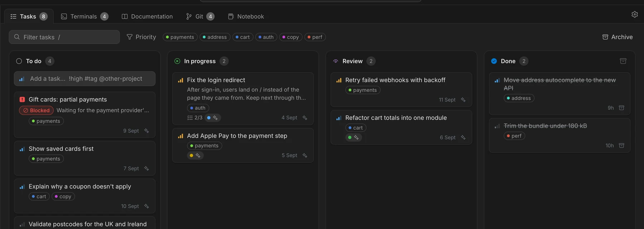644x229 pixels.
Task: Click the 'Add a task...' input field
Action: tap(85, 79)
